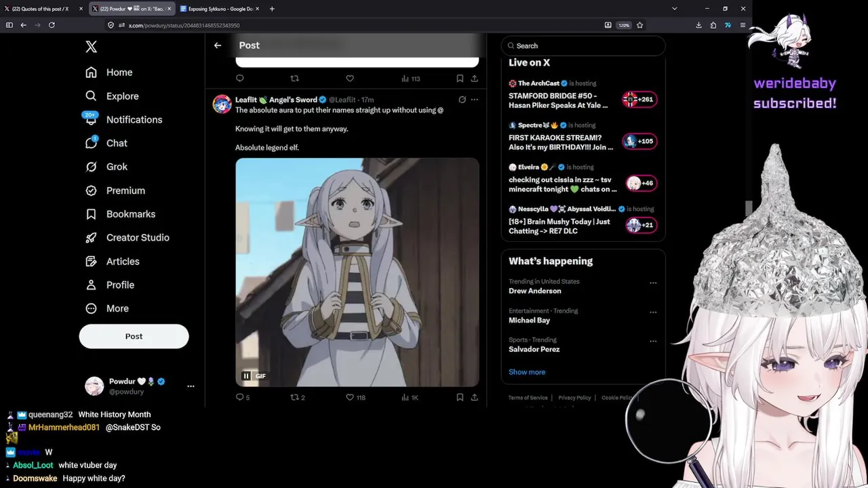
Task: Open Michael Bay trending topic
Action: (x=530, y=320)
